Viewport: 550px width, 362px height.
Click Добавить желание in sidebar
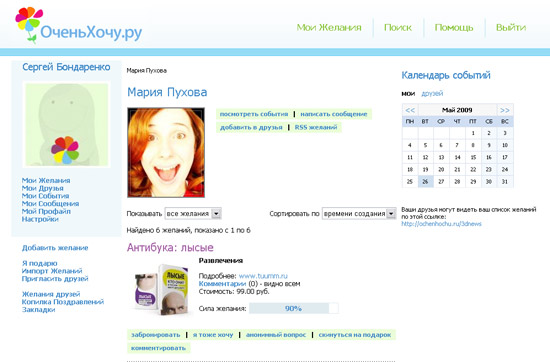(55, 248)
